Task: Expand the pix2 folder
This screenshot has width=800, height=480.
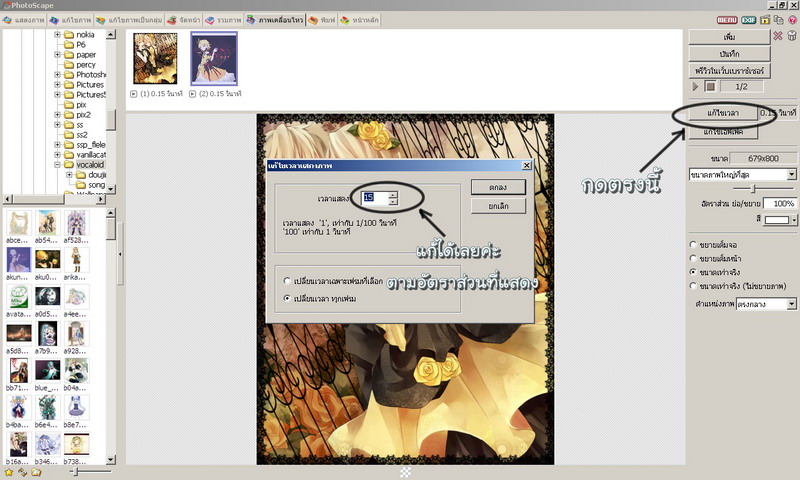Action: (57, 115)
